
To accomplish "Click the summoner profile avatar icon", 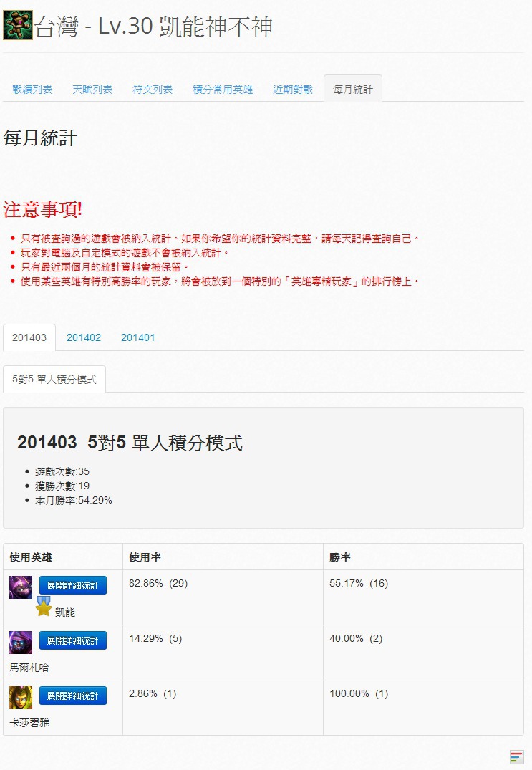I will 18,25.
